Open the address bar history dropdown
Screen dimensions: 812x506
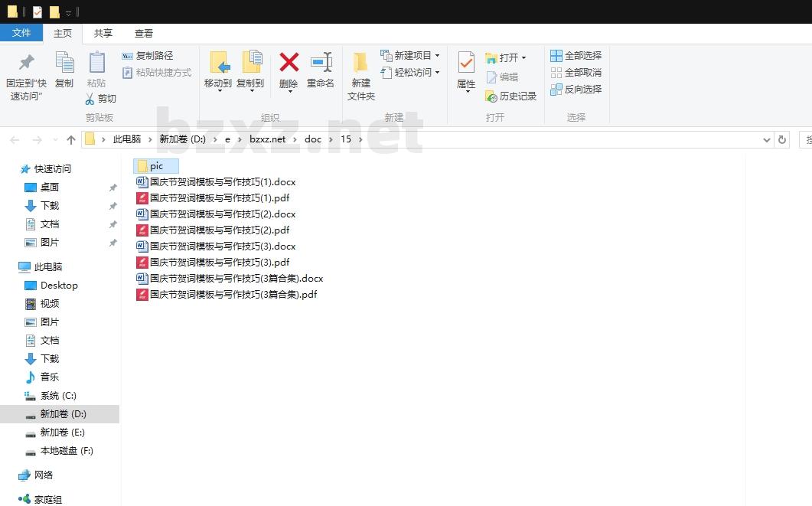pos(767,139)
